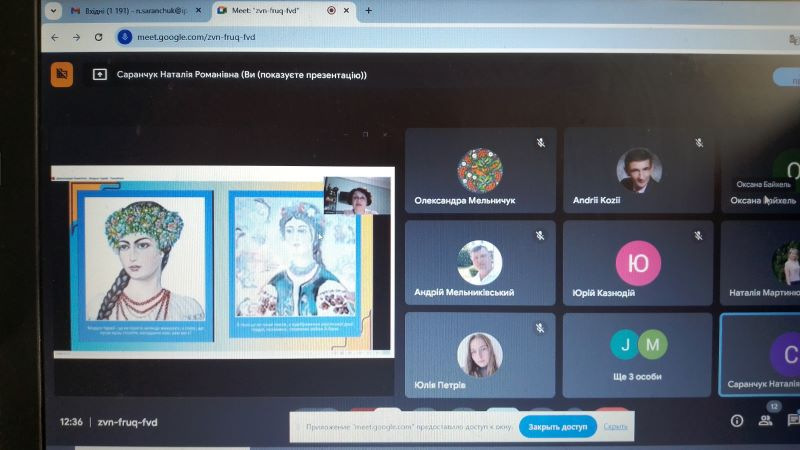The width and height of the screenshot is (800, 450).
Task: Open the browser tab search dropdown
Action: click(54, 11)
